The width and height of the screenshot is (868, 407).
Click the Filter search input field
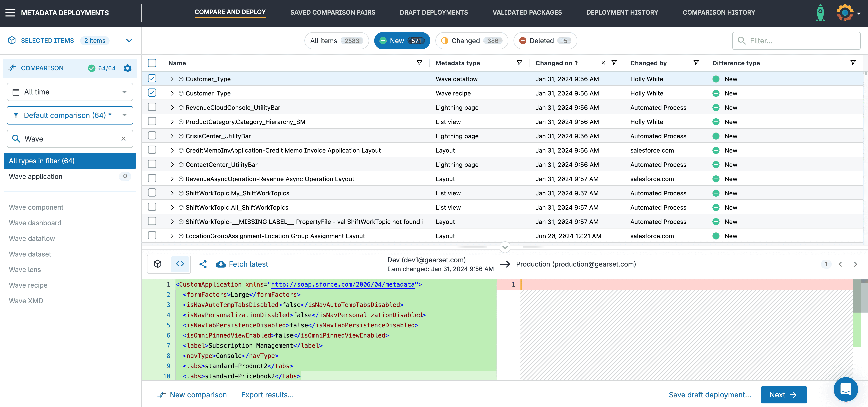[x=802, y=41]
